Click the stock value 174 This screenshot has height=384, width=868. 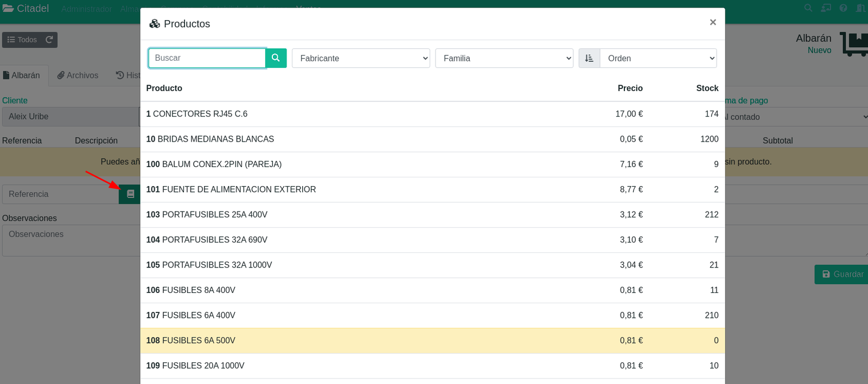point(711,114)
